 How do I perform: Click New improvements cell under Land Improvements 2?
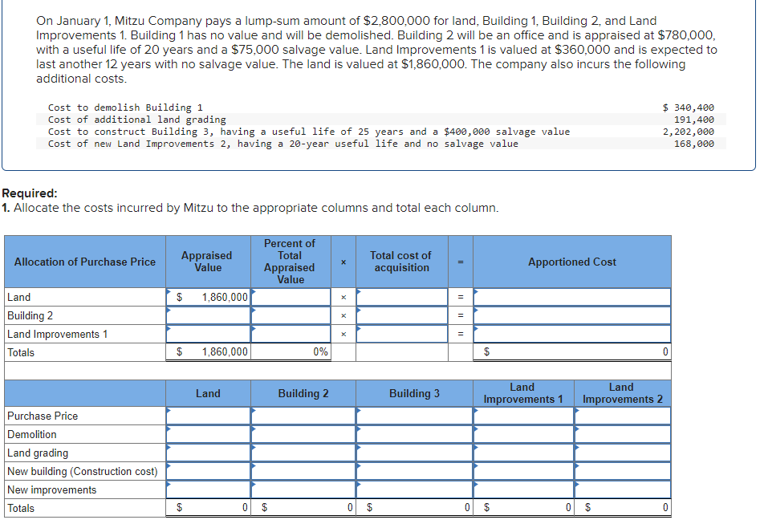click(622, 489)
